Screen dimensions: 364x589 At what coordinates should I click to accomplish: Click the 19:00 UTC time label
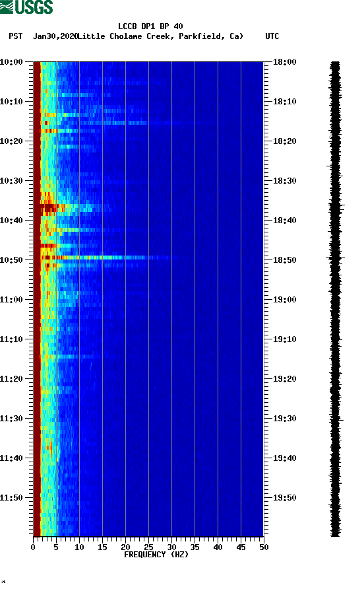[x=285, y=300]
